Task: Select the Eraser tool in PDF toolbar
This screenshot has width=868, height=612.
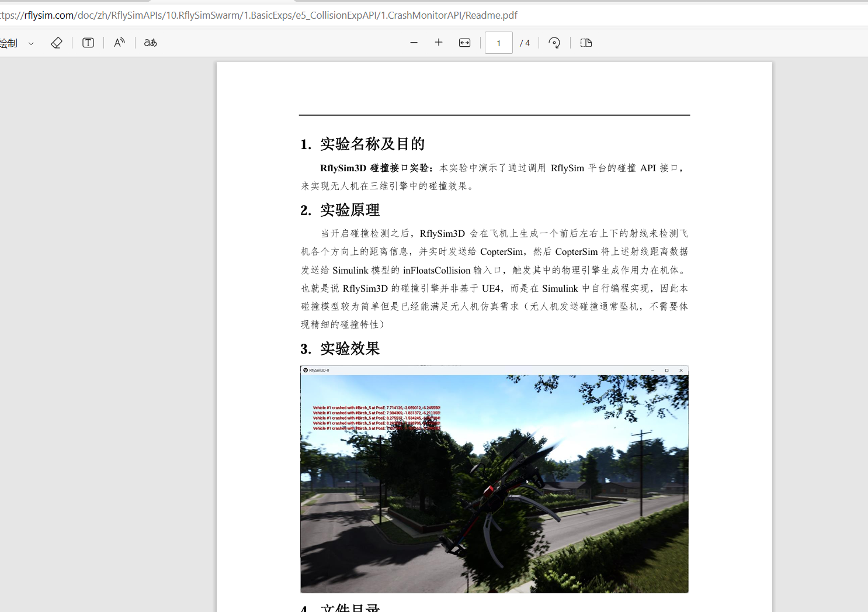Action: click(x=57, y=43)
